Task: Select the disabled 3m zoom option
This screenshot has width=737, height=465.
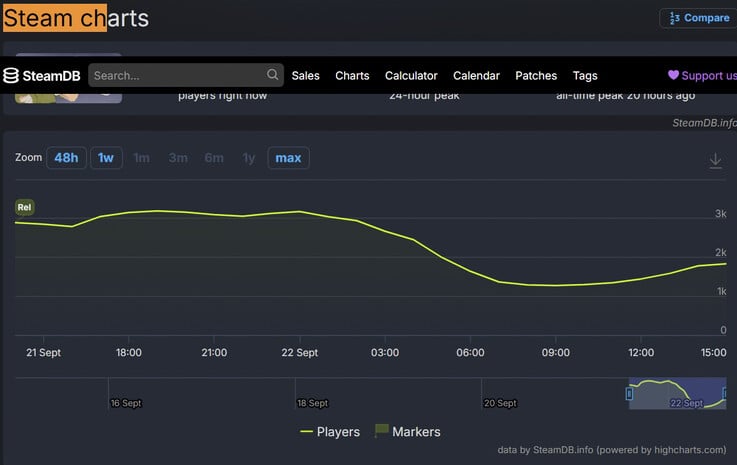Action: click(x=178, y=158)
